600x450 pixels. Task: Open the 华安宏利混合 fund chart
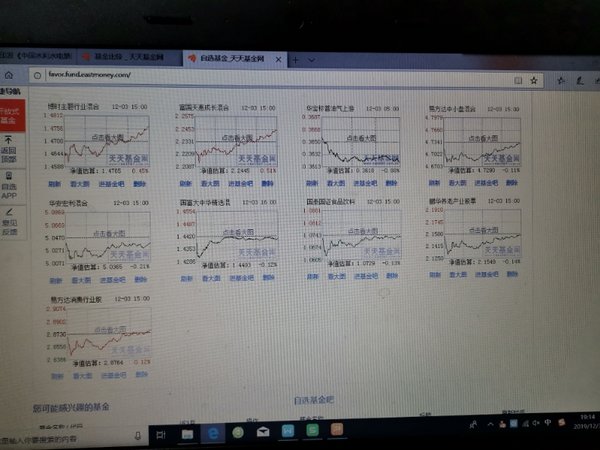(x=108, y=237)
